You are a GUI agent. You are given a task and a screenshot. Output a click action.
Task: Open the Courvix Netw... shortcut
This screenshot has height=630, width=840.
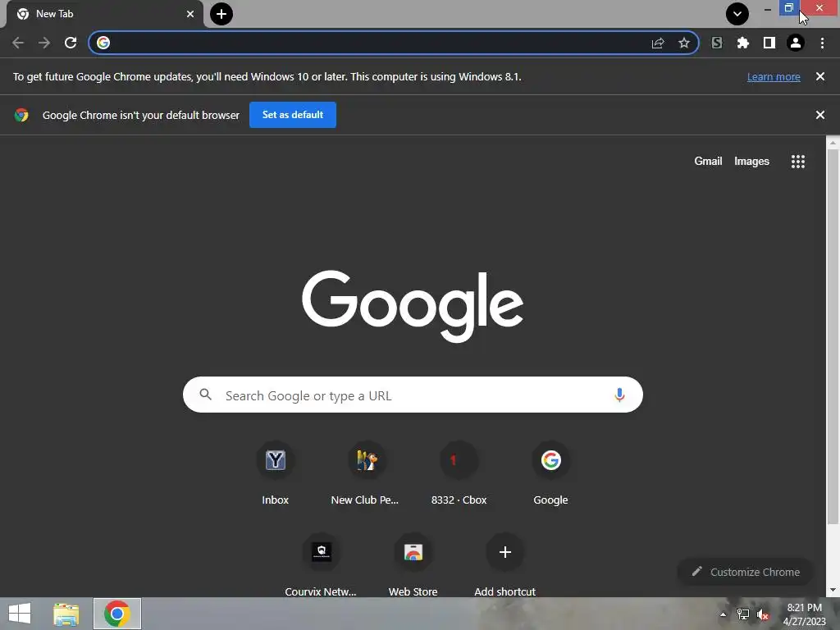321,564
